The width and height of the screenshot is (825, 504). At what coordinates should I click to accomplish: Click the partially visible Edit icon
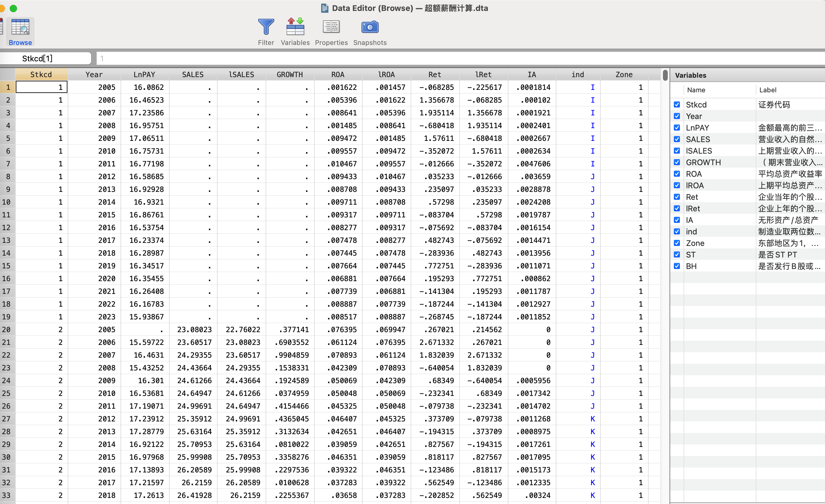[x=1, y=27]
